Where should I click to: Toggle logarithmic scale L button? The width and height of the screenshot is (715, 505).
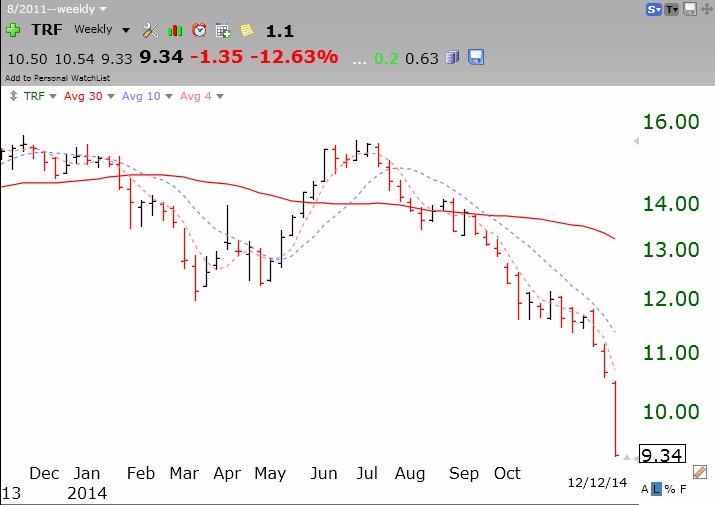(x=656, y=489)
